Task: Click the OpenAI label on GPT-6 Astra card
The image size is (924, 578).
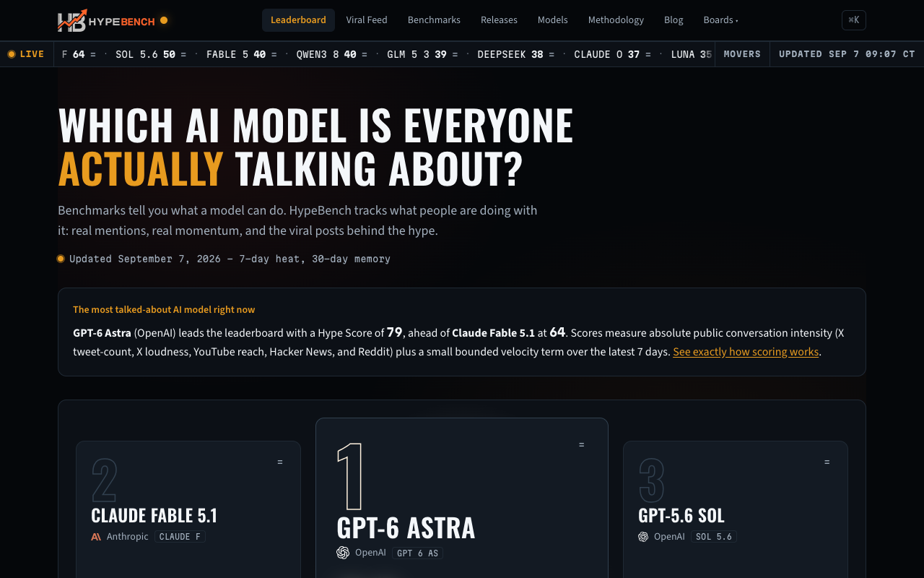Action: pos(370,553)
